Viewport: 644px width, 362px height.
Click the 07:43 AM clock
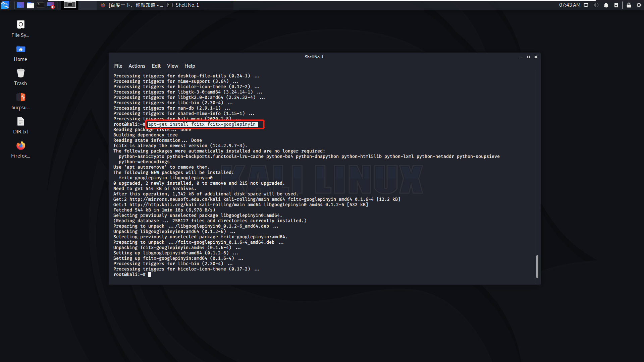pos(570,5)
